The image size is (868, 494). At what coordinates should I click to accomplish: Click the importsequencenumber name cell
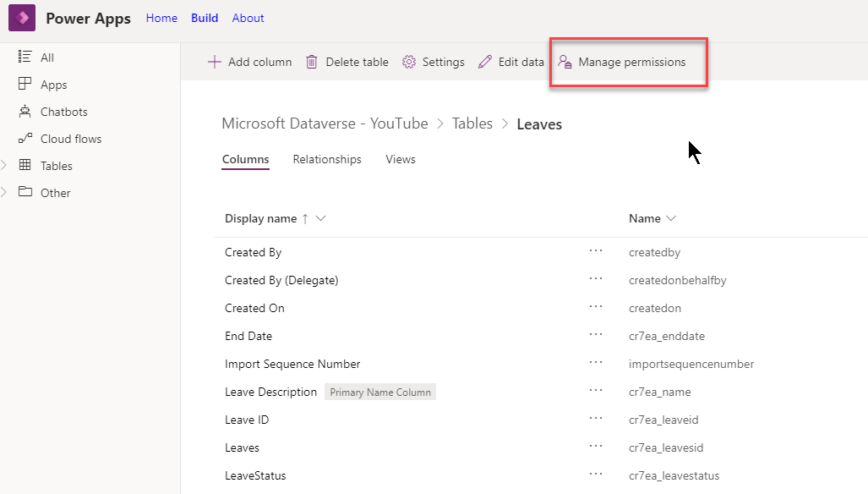click(691, 364)
